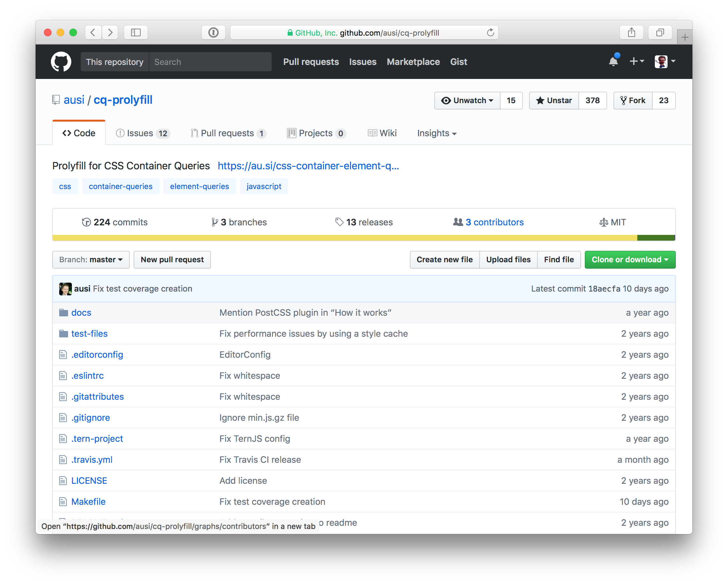Screen dimensions: 728x585
Task: Add a new Safari tab
Action: pos(685,37)
